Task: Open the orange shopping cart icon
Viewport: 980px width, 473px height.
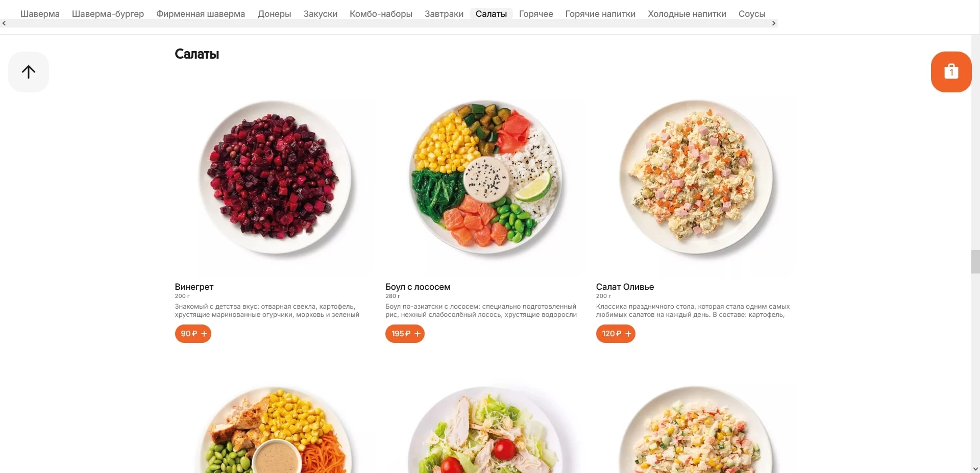Action: click(951, 72)
